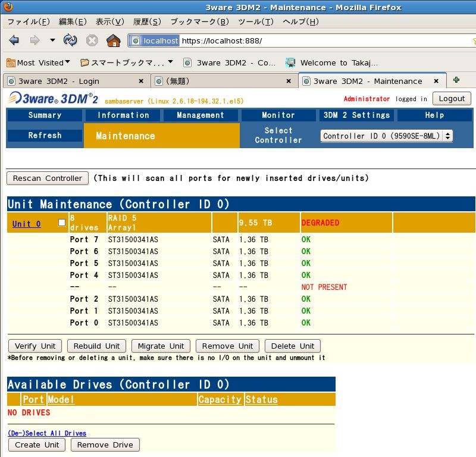Click the Rescan Controller button

(48, 179)
